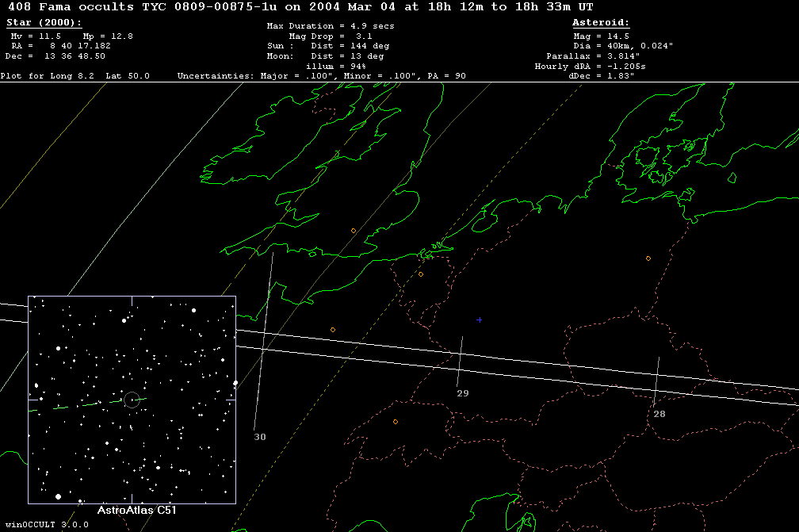Click the Max Duration value line
The width and height of the screenshot is (799, 532).
(x=331, y=26)
